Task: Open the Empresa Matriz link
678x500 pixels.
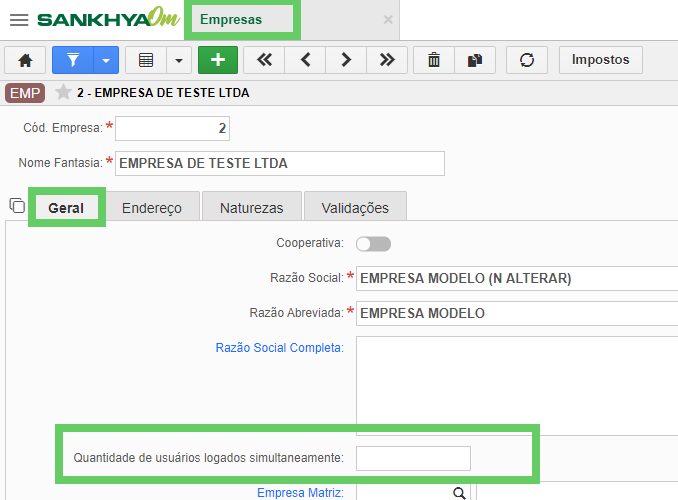Action: coord(300,493)
